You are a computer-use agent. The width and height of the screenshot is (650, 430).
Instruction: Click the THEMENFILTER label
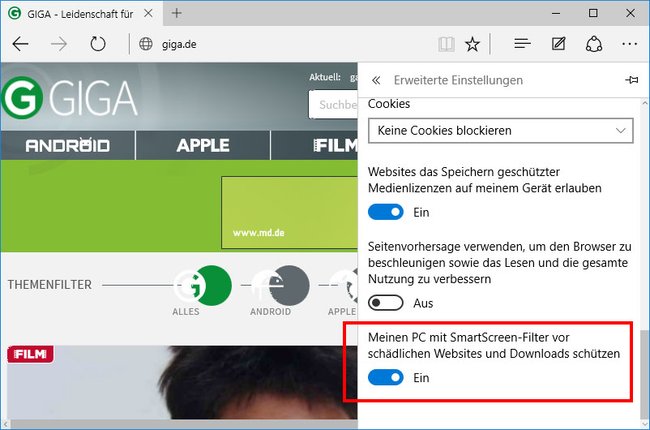[50, 285]
